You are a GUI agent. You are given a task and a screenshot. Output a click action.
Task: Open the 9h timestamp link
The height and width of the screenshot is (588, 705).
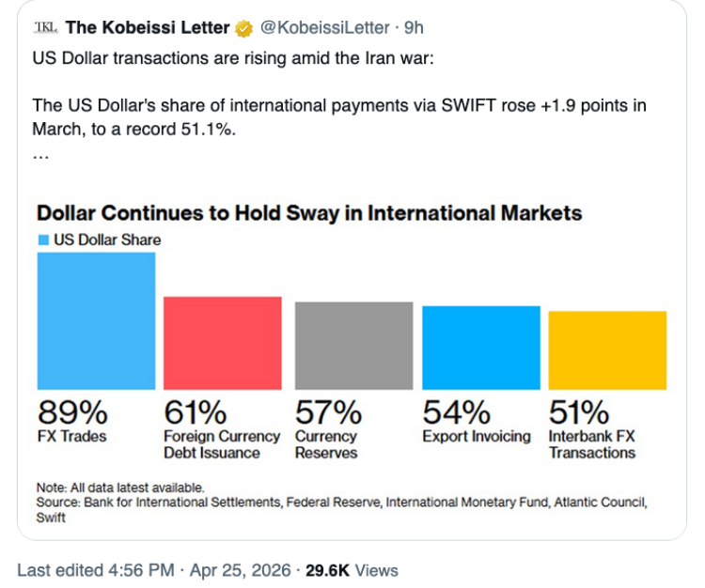414,28
